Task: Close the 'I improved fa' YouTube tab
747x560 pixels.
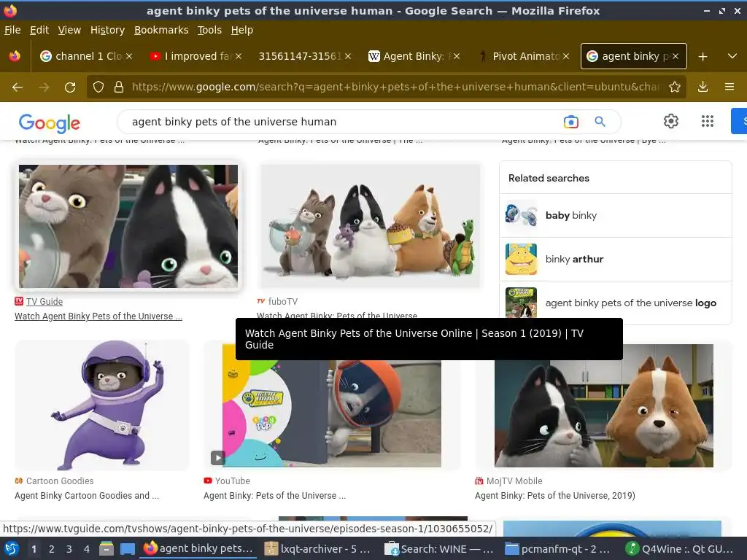Action: 239,56
